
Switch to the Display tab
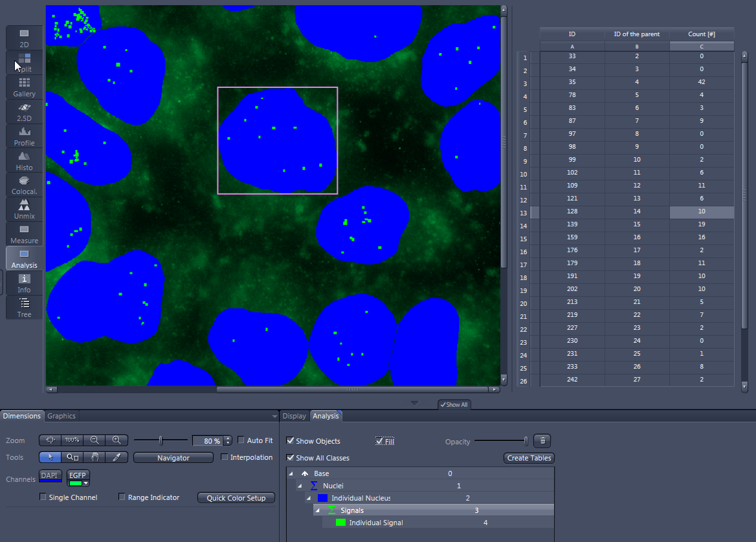[295, 416]
